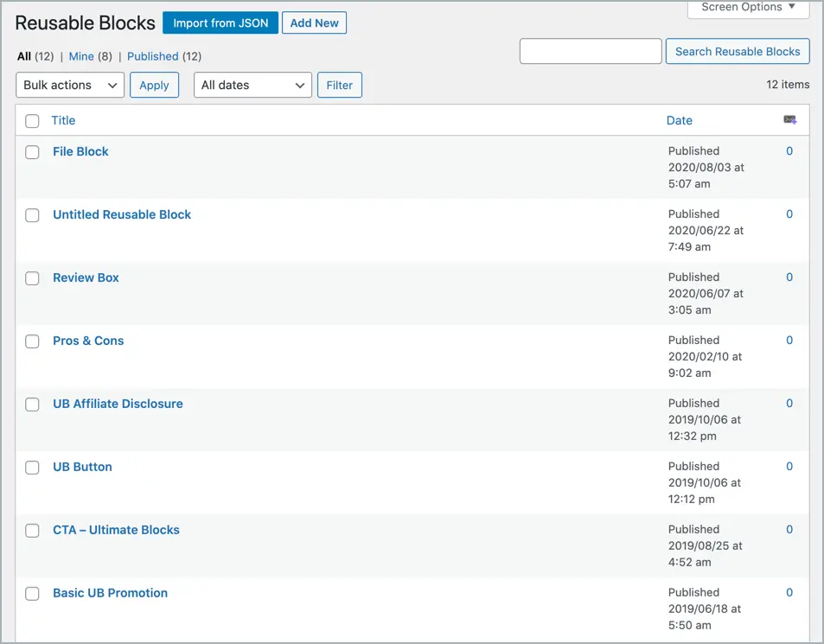Focus the reusable blocks search field
The height and width of the screenshot is (644, 824).
point(591,52)
